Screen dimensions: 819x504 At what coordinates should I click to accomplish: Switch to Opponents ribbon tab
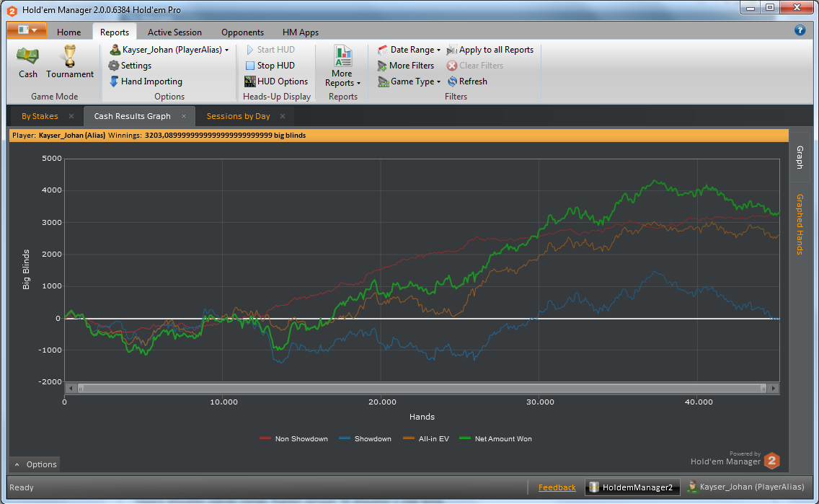pos(242,32)
